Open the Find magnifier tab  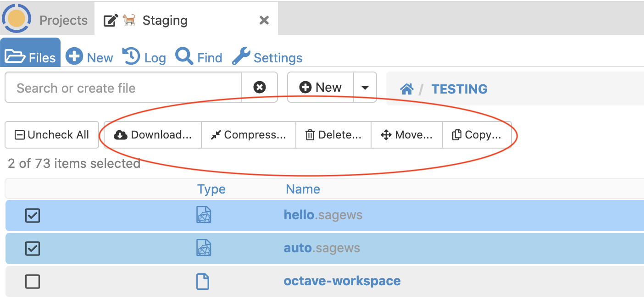pos(199,57)
